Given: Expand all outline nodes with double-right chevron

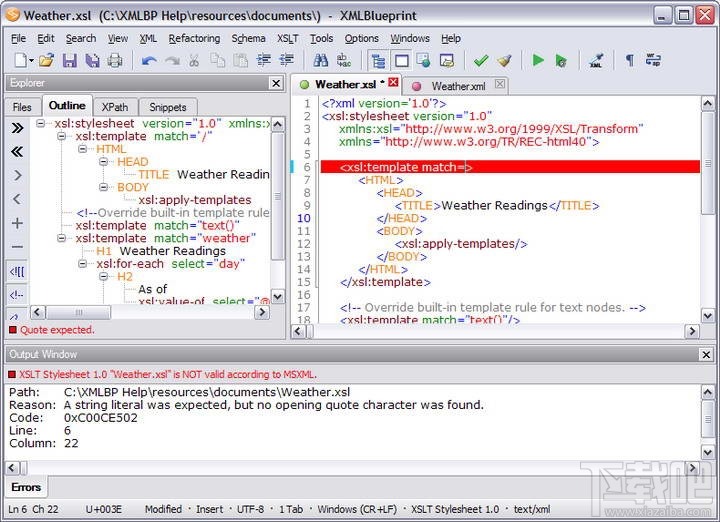Looking at the screenshot, I should [17, 128].
